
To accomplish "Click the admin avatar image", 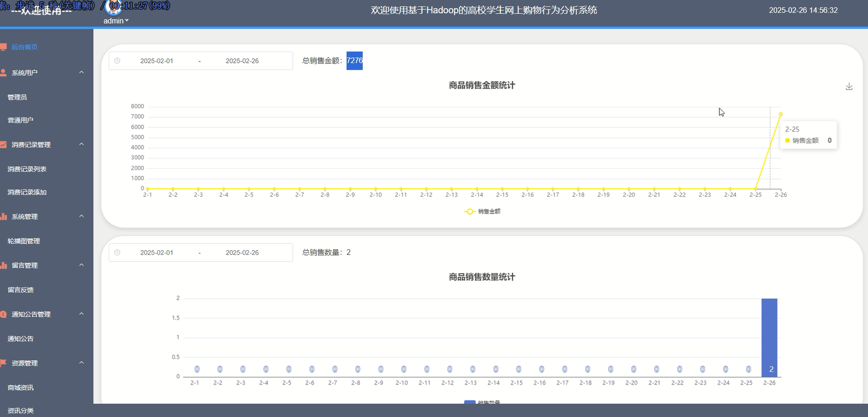I will click(114, 7).
